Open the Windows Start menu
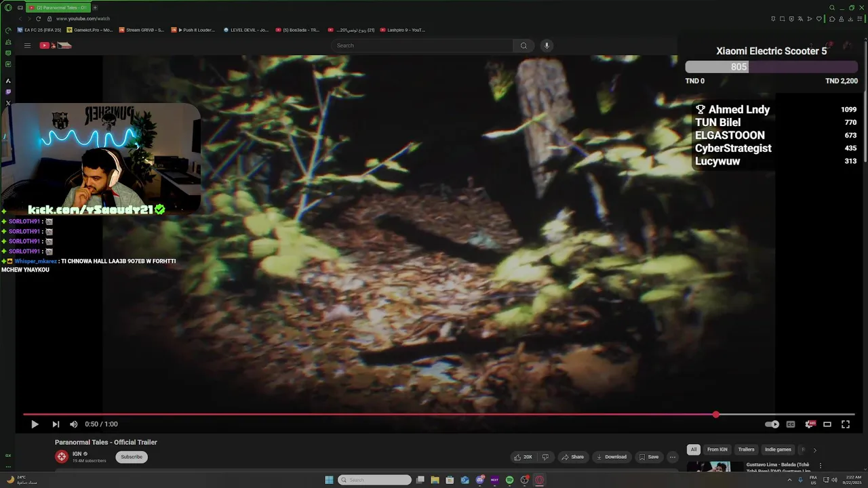Viewport: 868px width, 488px height. pyautogui.click(x=329, y=480)
